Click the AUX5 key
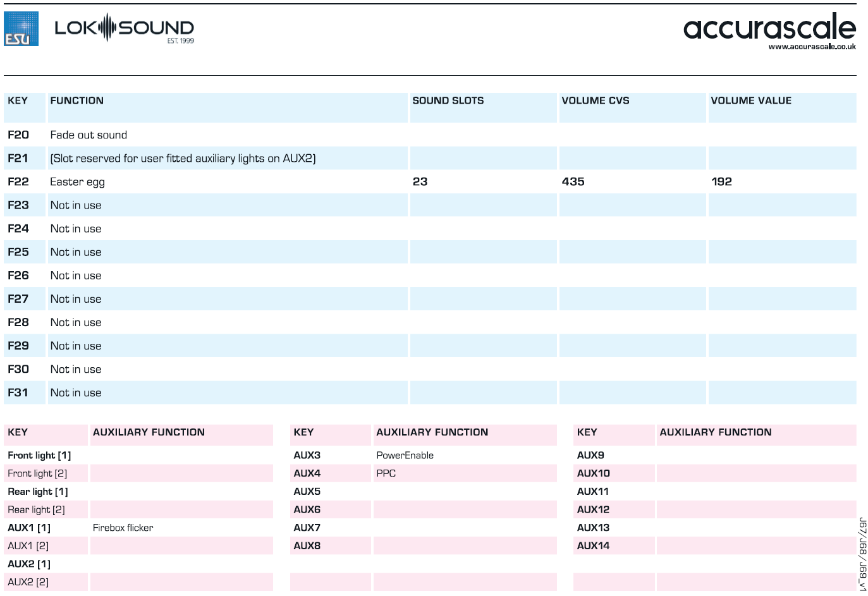The width and height of the screenshot is (868, 596). (x=307, y=492)
